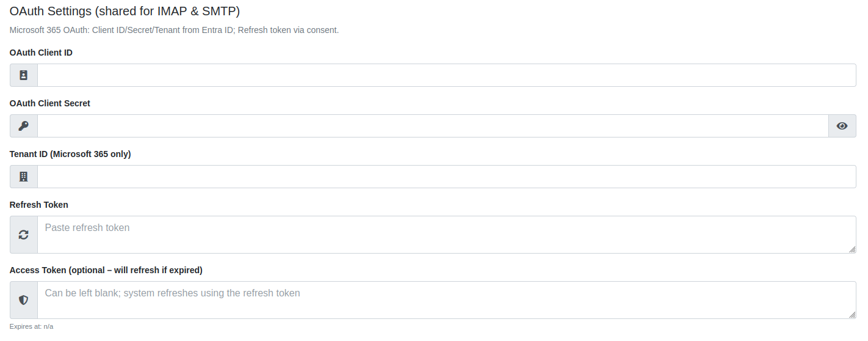Click the Refresh Token label
The image size is (868, 341).
(x=39, y=205)
